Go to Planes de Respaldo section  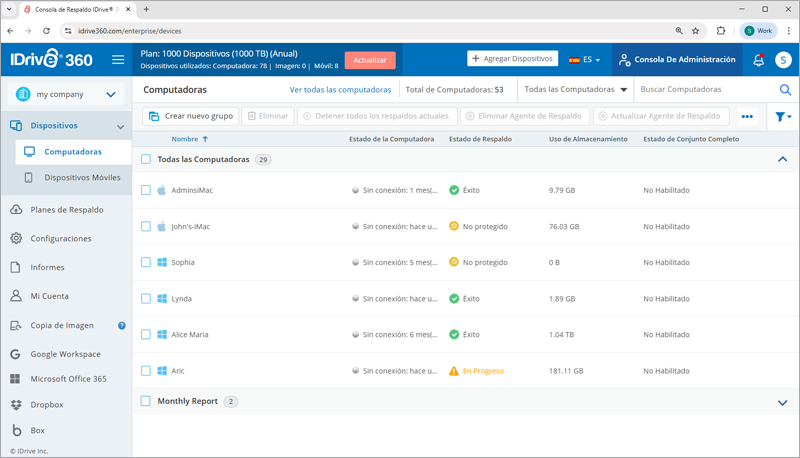pyautogui.click(x=66, y=210)
